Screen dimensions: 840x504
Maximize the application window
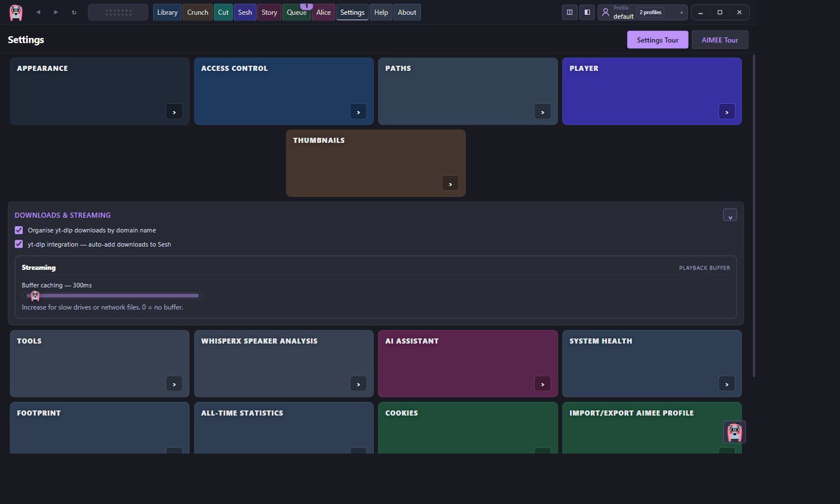coord(720,12)
